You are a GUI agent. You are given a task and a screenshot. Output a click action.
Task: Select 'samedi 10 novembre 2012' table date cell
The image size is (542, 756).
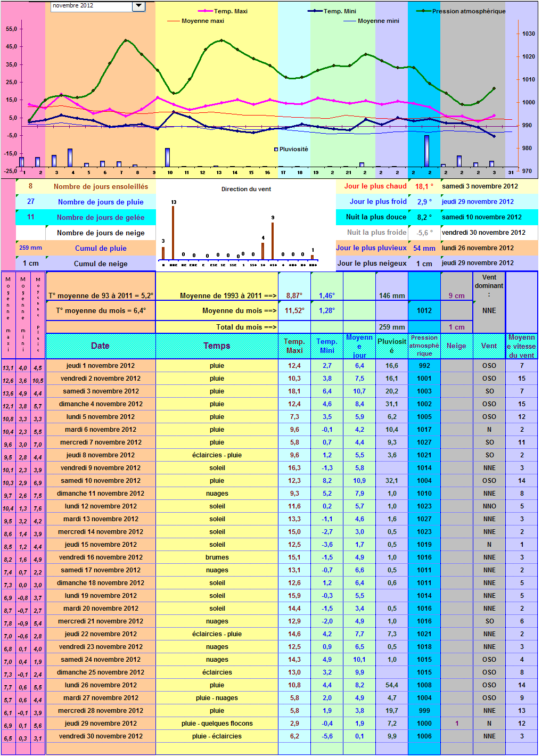click(101, 481)
